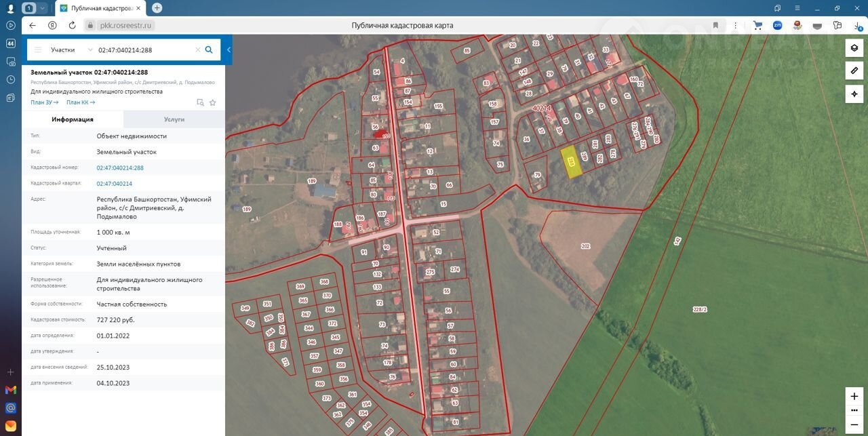Open the План ЗУ link
The width and height of the screenshot is (868, 436).
tap(44, 102)
